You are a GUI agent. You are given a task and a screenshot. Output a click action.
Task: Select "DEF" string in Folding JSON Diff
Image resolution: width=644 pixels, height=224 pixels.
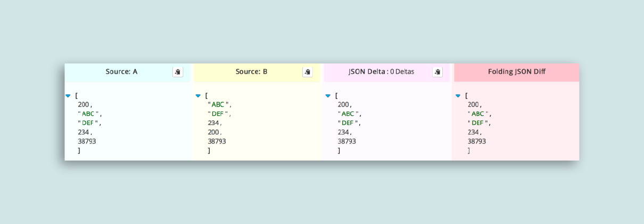[478, 123]
